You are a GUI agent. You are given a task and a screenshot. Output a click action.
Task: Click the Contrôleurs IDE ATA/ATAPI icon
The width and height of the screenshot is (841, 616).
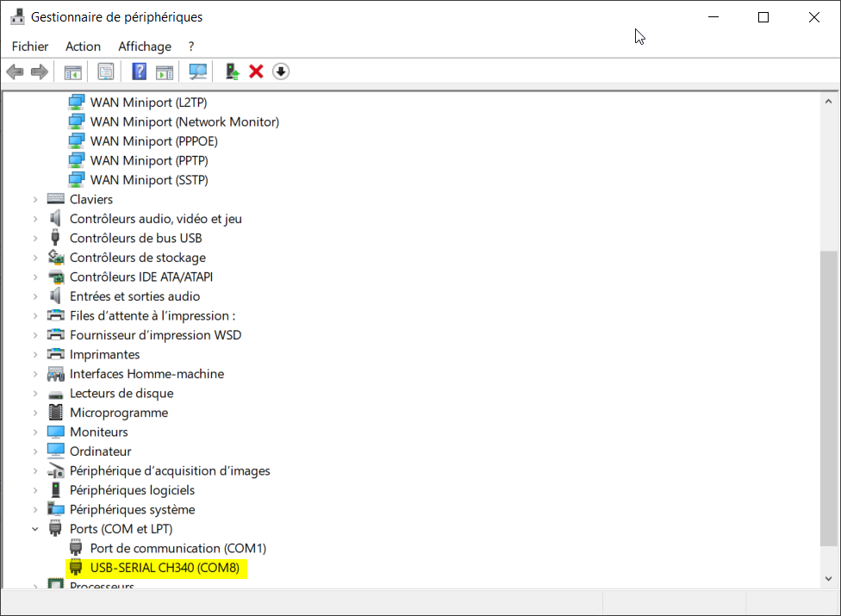tap(56, 277)
